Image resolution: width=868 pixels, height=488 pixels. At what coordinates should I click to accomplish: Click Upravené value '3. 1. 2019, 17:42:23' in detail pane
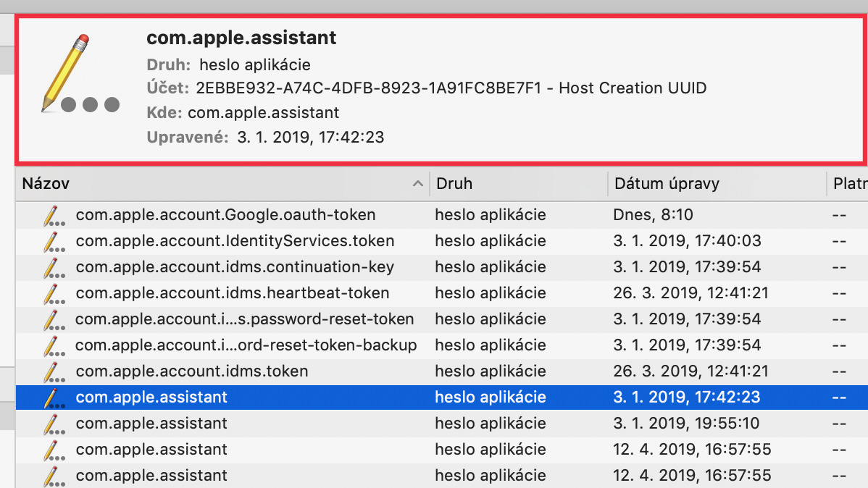coord(311,138)
